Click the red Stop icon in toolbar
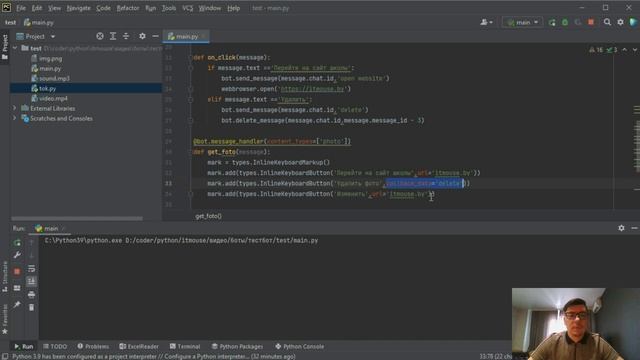 coord(591,22)
